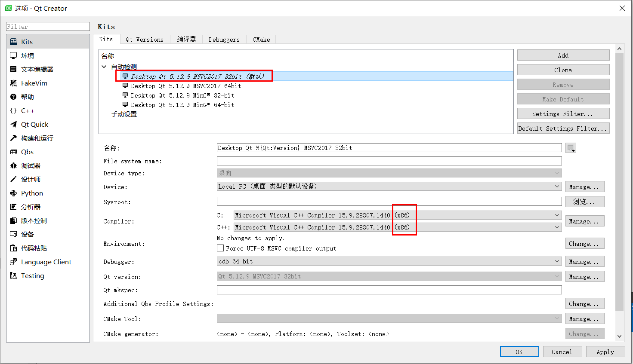Select the Kits sidebar icon
This screenshot has width=633, height=364.
coord(13,41)
